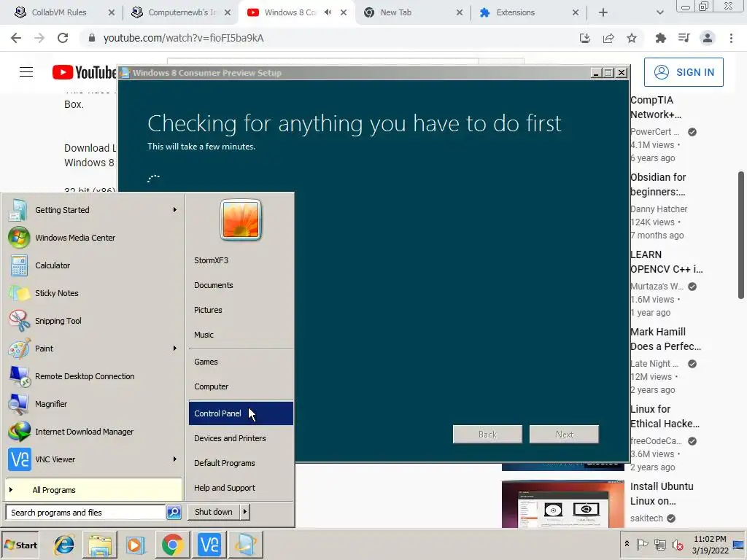
Task: Reload the YouTube page
Action: [63, 38]
